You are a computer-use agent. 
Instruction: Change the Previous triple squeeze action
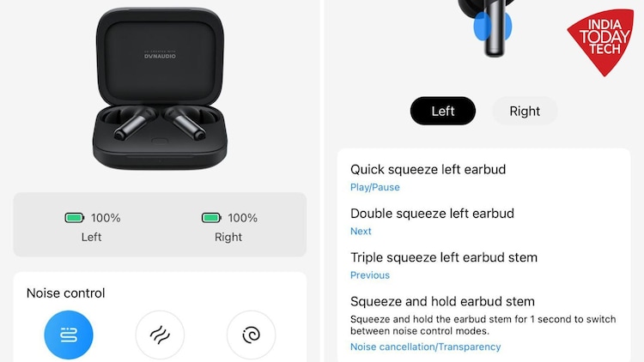point(369,275)
